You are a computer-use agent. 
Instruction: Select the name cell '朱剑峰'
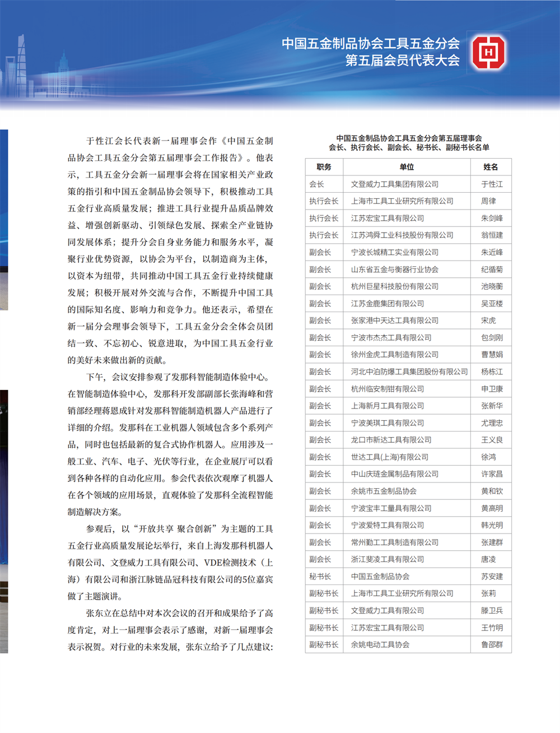click(492, 218)
